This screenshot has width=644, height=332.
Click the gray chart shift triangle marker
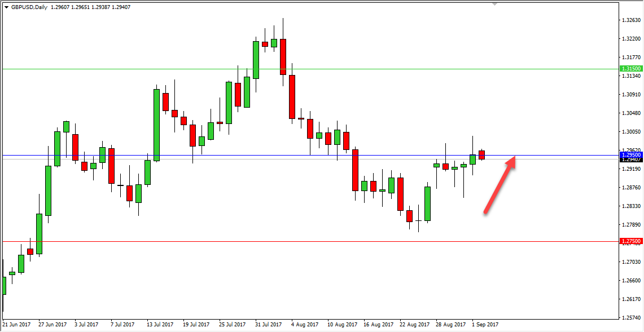495,4
